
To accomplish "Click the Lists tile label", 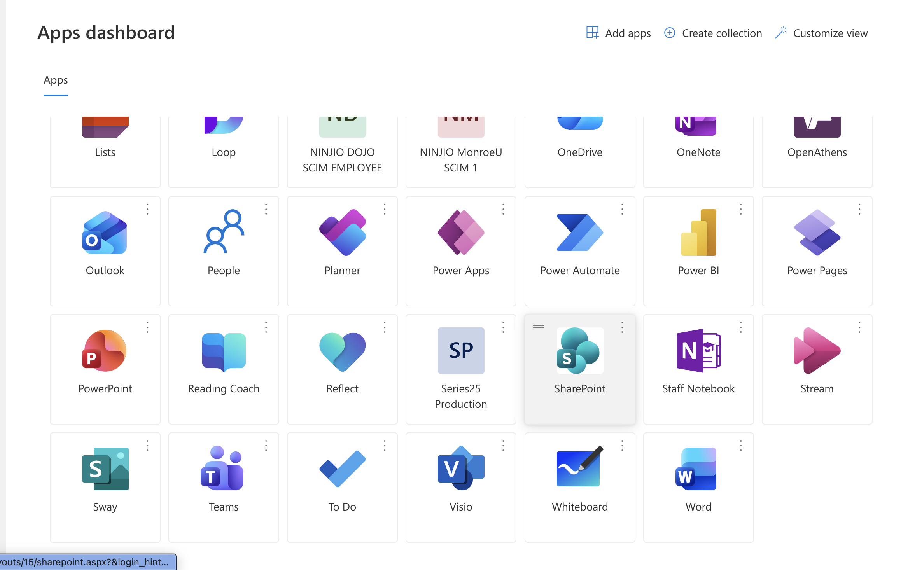I will tap(105, 152).
